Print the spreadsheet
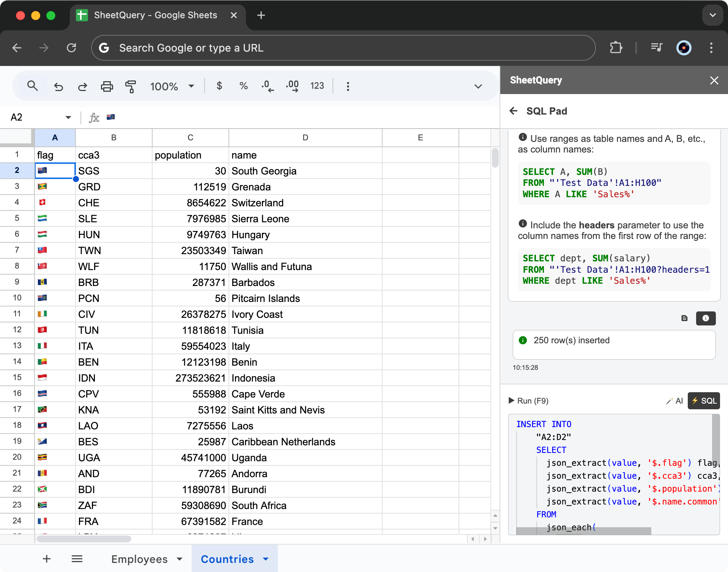728x572 pixels. pos(107,86)
